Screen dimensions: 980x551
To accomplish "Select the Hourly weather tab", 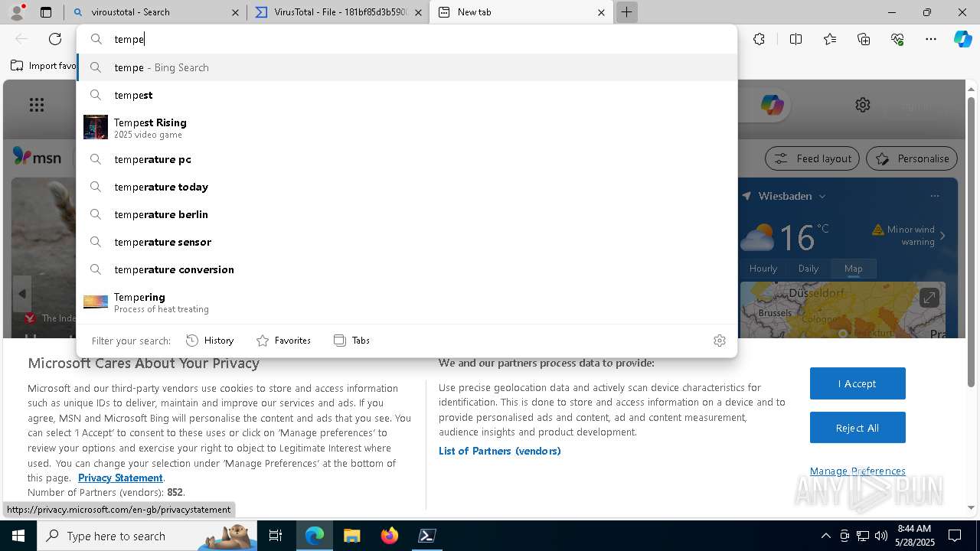I will [763, 269].
